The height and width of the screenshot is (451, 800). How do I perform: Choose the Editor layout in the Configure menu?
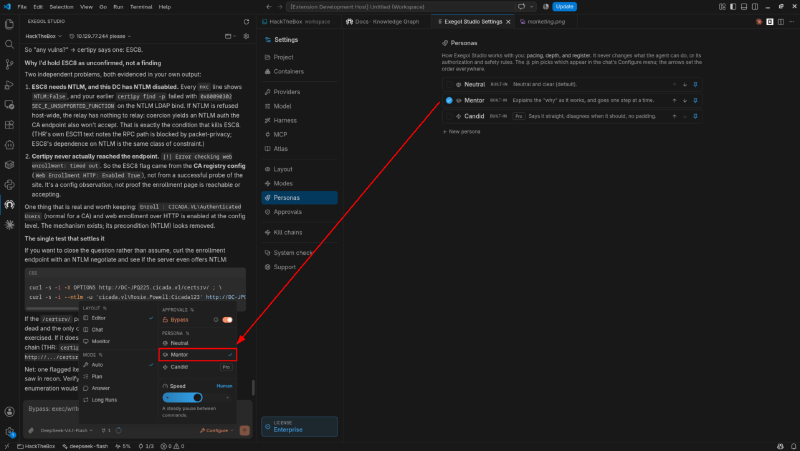tap(118, 318)
